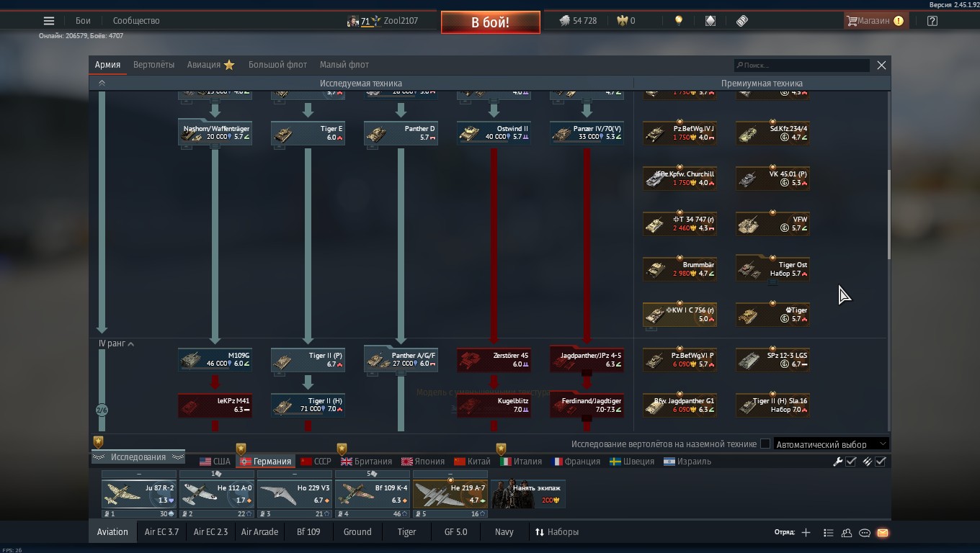The width and height of the screenshot is (980, 553).
Task: Click the Israel flag icon
Action: tap(669, 462)
